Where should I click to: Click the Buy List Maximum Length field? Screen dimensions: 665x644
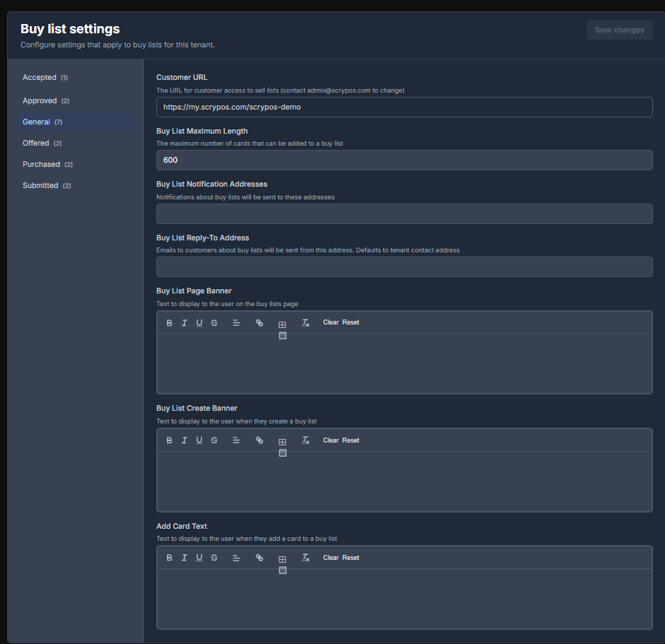pos(404,160)
